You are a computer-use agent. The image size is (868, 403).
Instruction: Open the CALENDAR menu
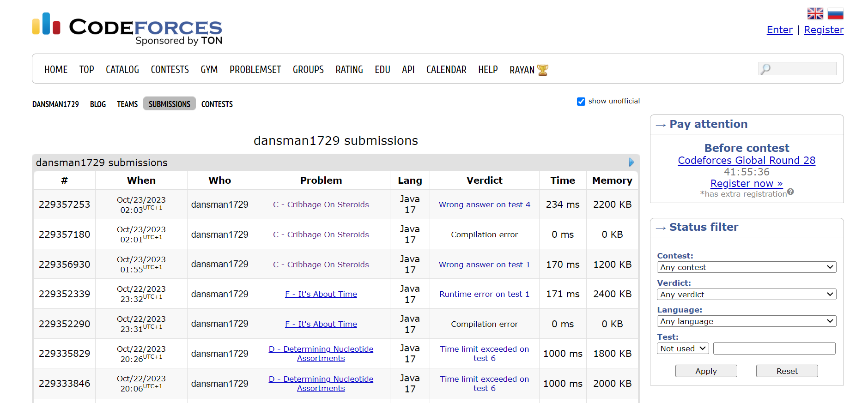446,70
